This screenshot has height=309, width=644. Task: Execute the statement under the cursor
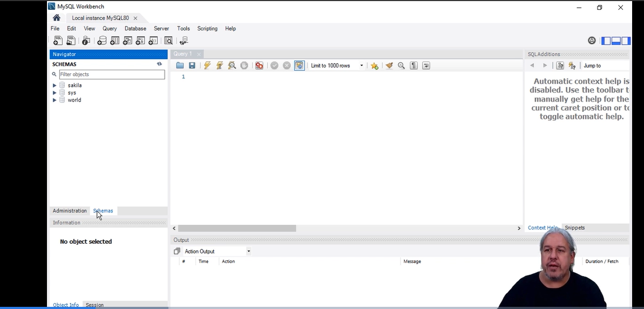[x=219, y=65]
